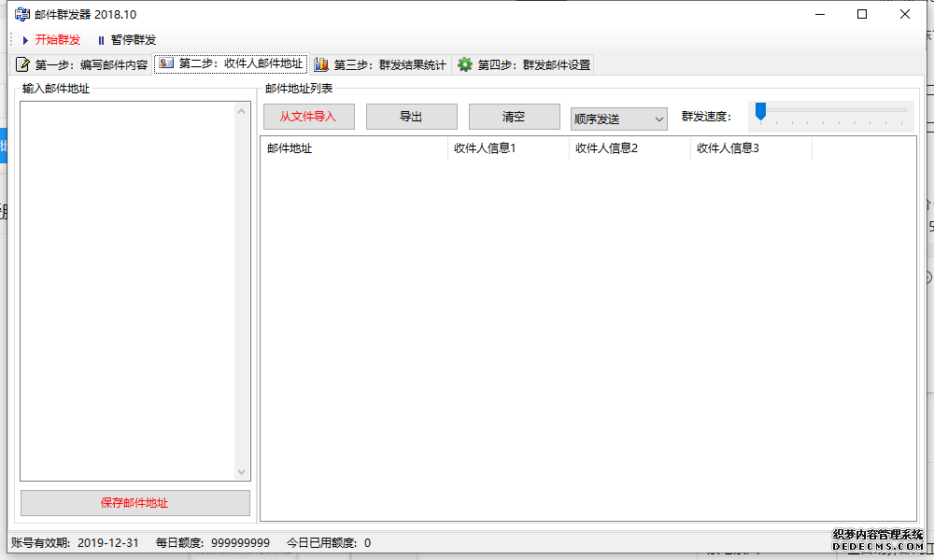Click the pencil icon on 第一步 tab
934x560 pixels.
(21, 64)
